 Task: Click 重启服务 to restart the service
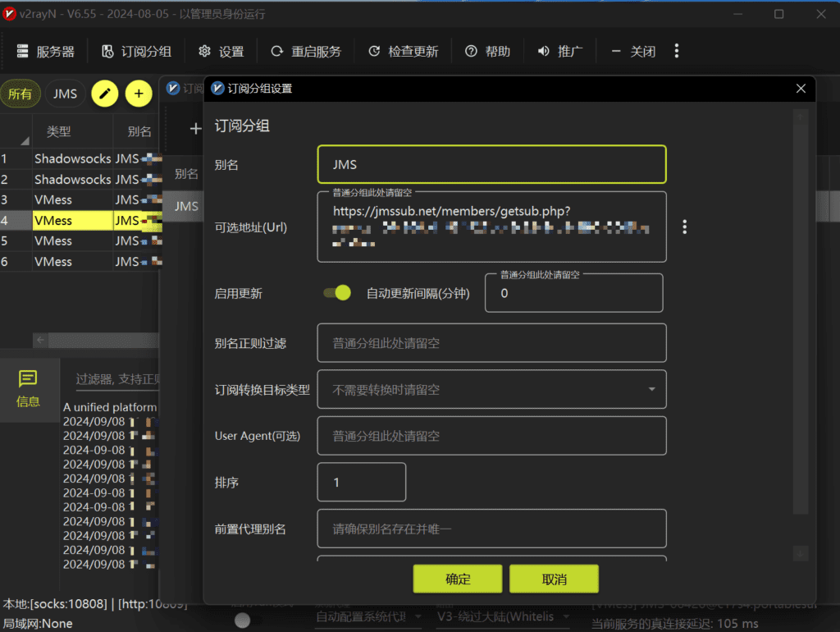tap(306, 52)
